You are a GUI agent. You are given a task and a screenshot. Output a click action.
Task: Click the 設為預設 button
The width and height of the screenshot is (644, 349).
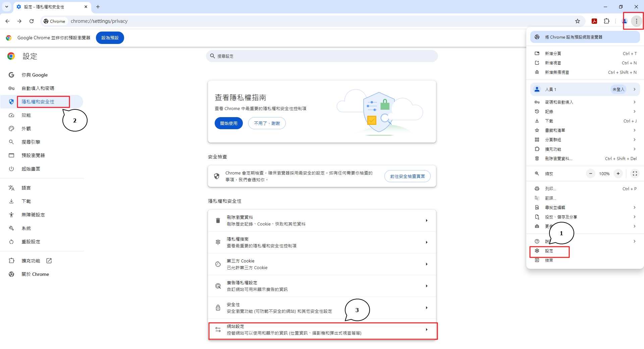point(110,38)
